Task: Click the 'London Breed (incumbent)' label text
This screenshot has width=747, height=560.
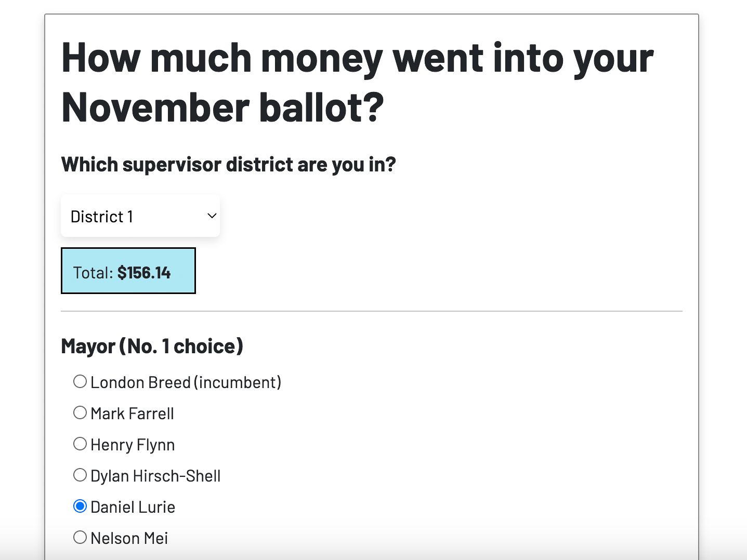Action: pos(186,382)
